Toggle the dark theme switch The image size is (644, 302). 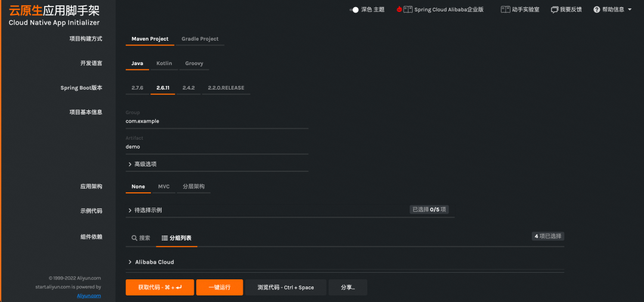(x=354, y=10)
